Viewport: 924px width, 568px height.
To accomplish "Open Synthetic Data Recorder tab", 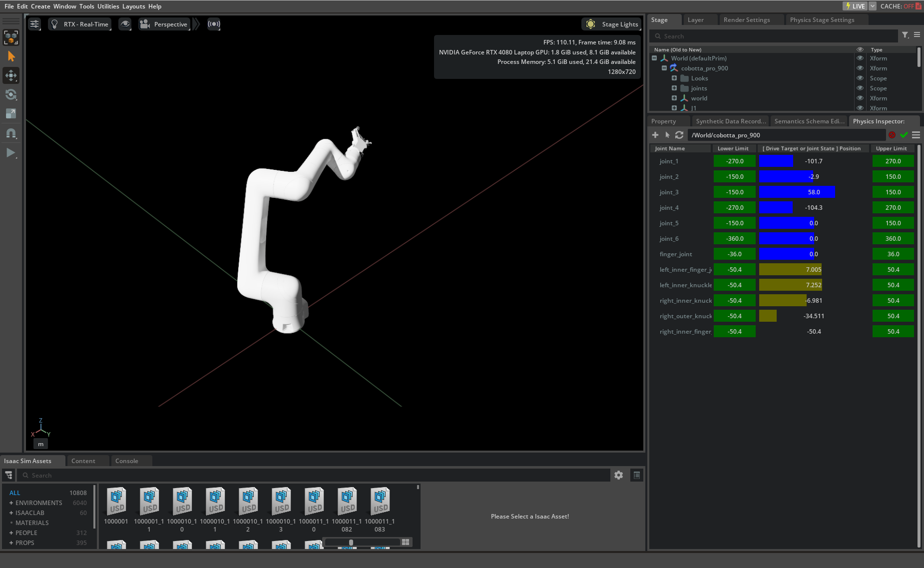I will 731,121.
